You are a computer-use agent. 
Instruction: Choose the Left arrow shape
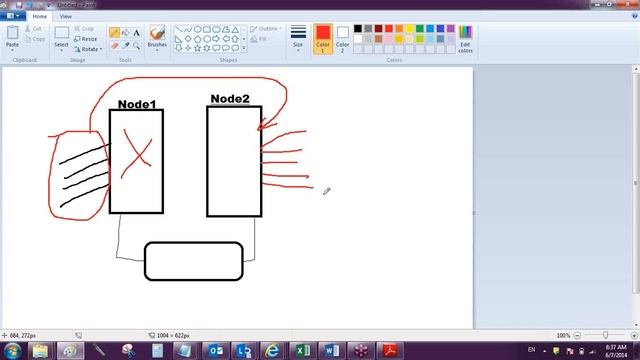coord(226,39)
